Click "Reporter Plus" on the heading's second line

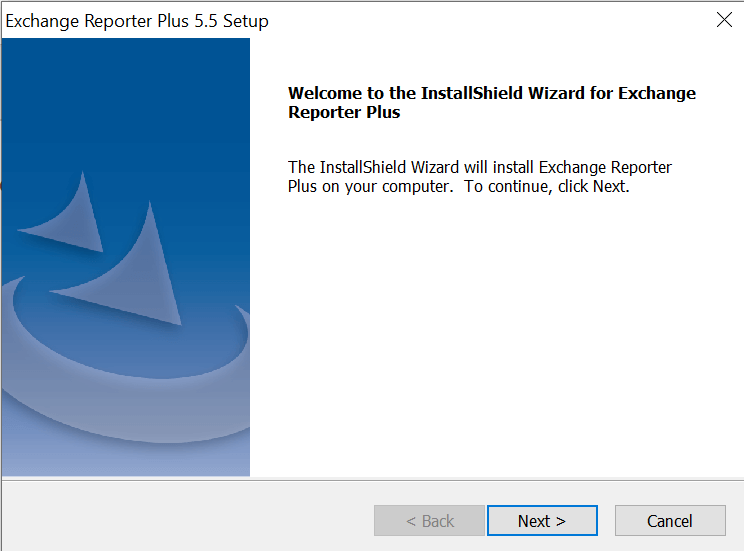tap(344, 113)
